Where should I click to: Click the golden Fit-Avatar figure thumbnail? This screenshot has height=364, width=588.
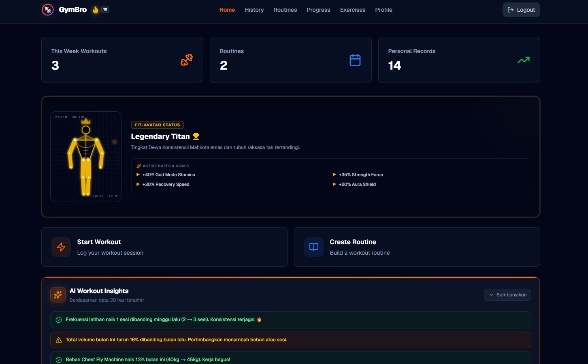pyautogui.click(x=86, y=157)
